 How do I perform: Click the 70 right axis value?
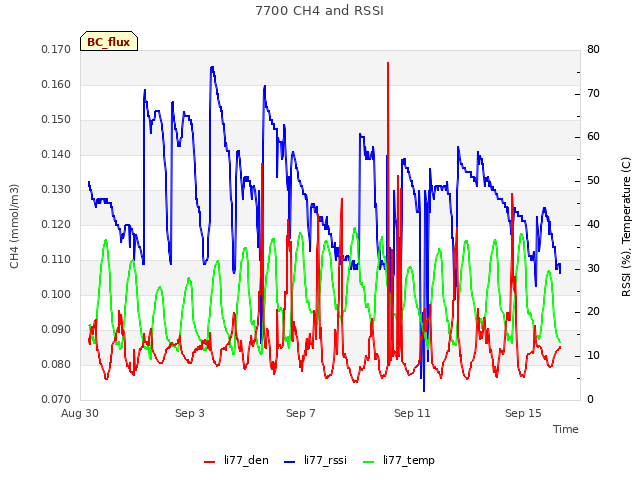593,93
